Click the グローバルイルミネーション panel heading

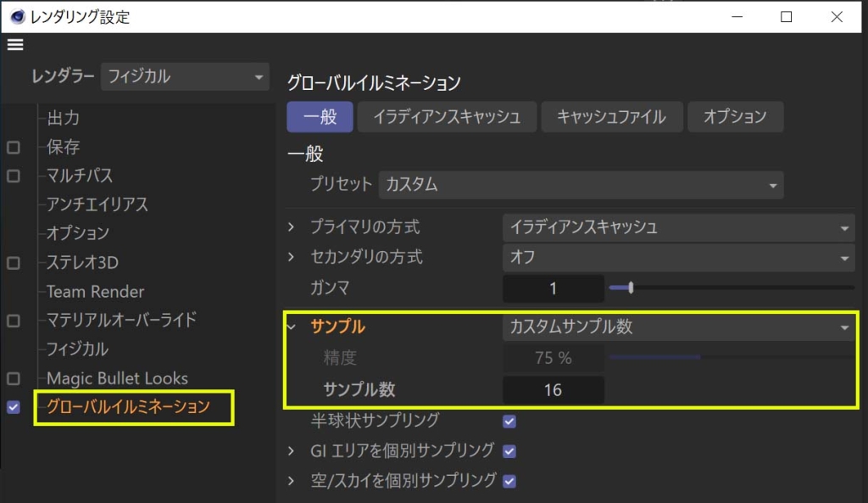[x=374, y=83]
